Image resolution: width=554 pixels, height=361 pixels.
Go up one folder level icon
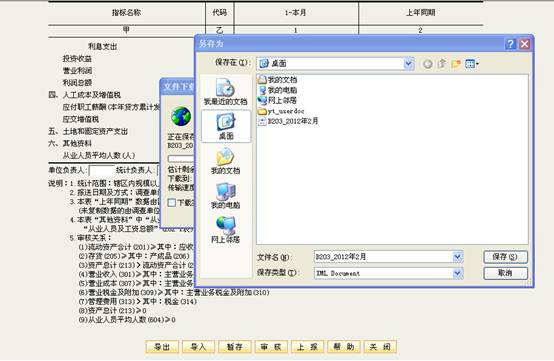pos(442,64)
